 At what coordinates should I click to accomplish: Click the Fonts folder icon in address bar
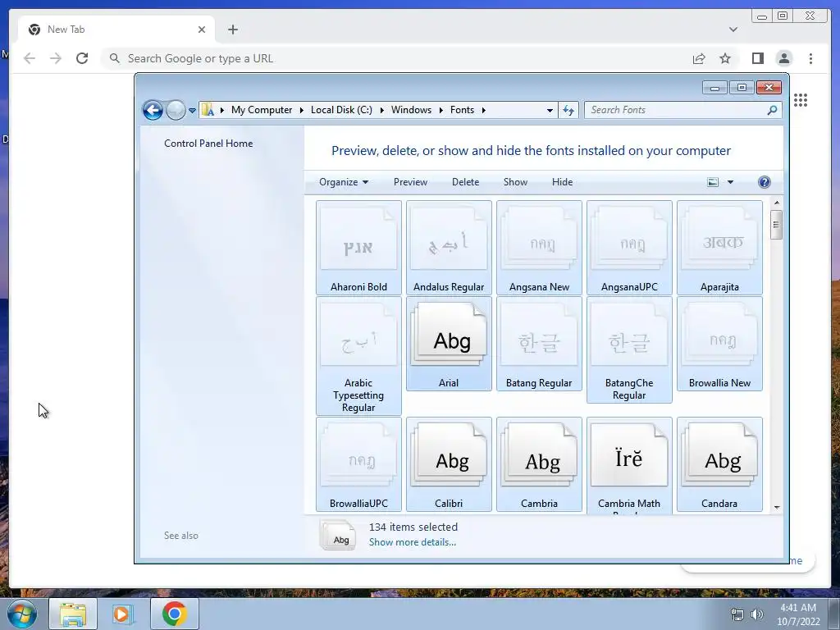click(x=208, y=110)
